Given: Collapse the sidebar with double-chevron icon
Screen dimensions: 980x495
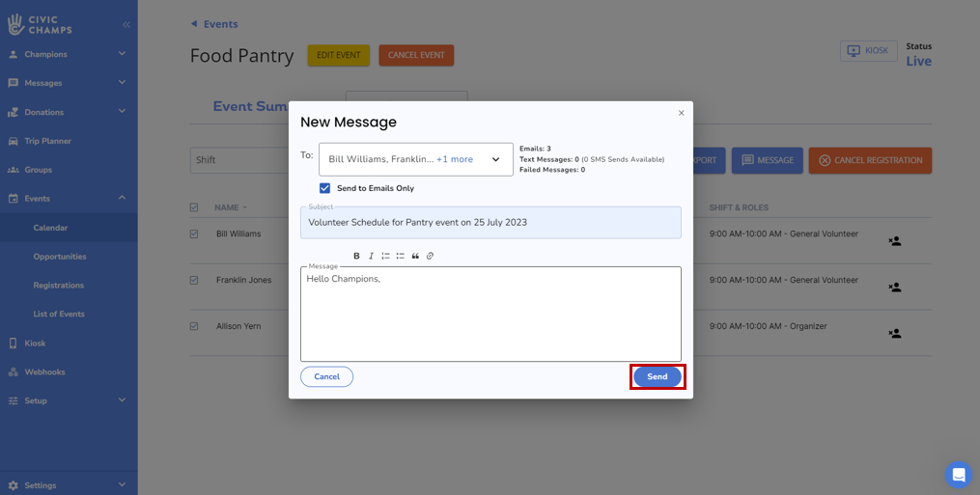Looking at the screenshot, I should (x=126, y=24).
